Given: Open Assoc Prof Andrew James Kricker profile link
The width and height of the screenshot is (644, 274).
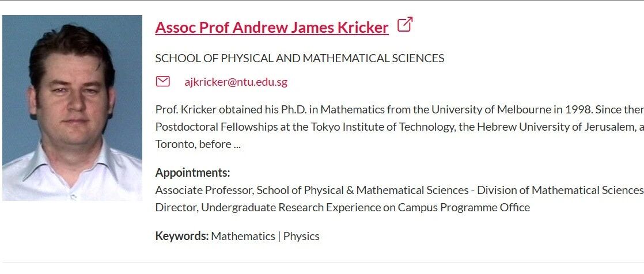Looking at the screenshot, I should [x=272, y=28].
